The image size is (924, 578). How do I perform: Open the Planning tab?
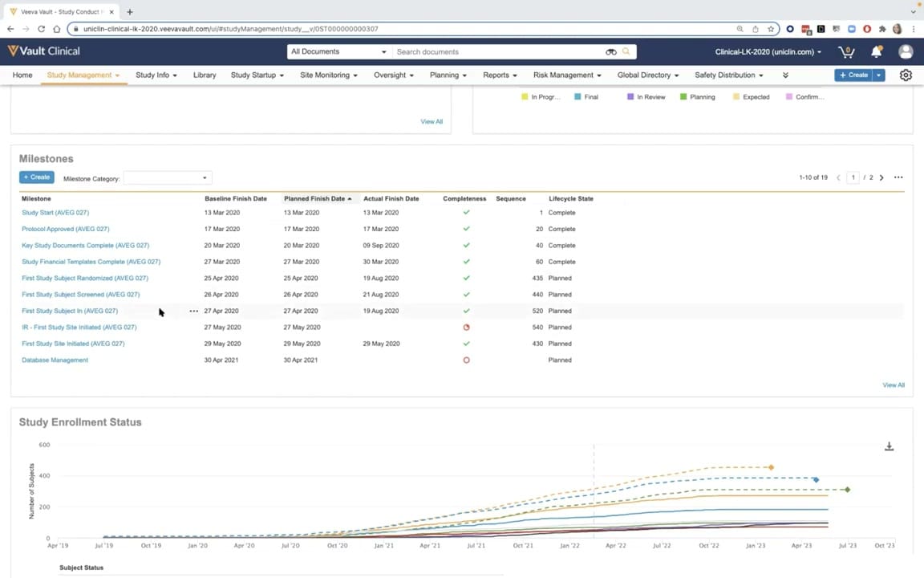[448, 75]
